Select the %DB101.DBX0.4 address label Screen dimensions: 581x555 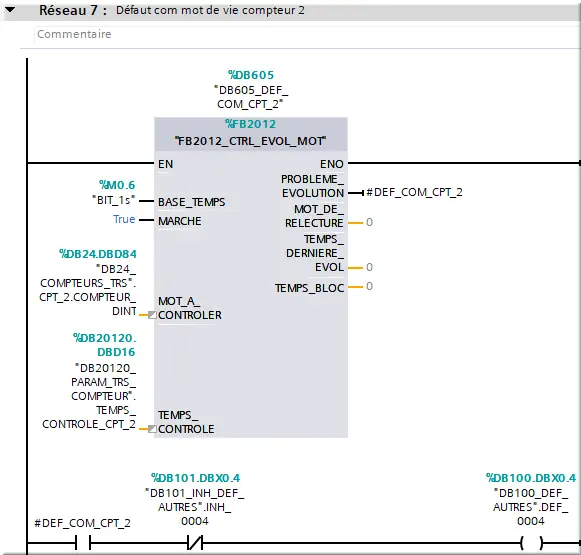click(x=195, y=478)
